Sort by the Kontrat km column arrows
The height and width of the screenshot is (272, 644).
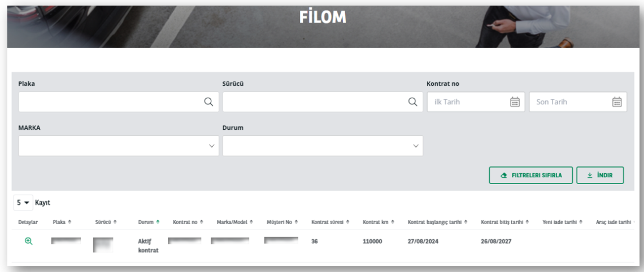point(392,222)
